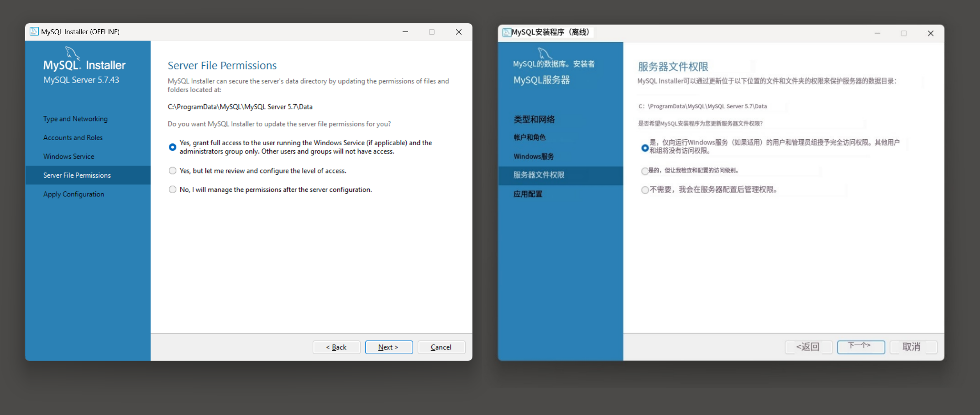Click the MySQL dolphin logo in English window sidebar
This screenshot has width=980, height=415.
click(73, 53)
